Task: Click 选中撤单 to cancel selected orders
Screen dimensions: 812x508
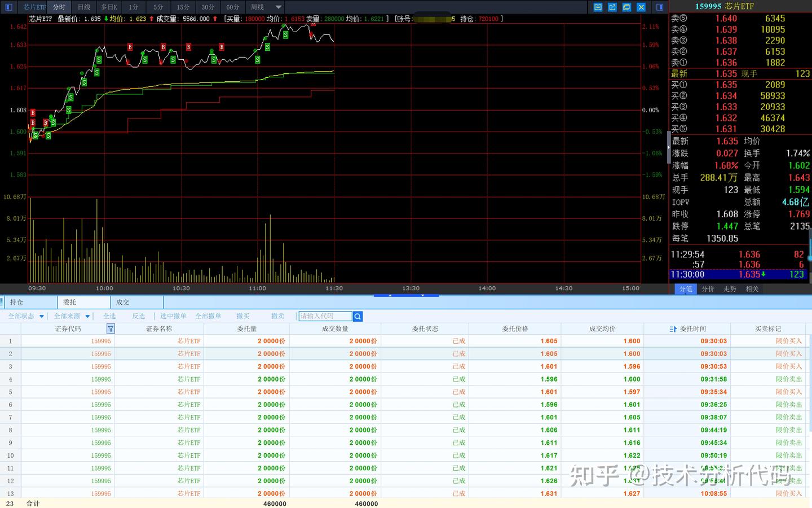Action: pyautogui.click(x=173, y=316)
